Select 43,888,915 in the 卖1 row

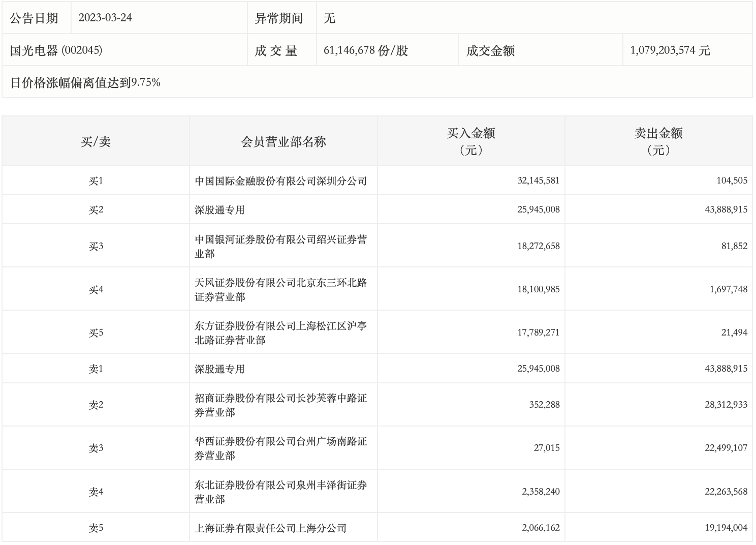click(726, 369)
